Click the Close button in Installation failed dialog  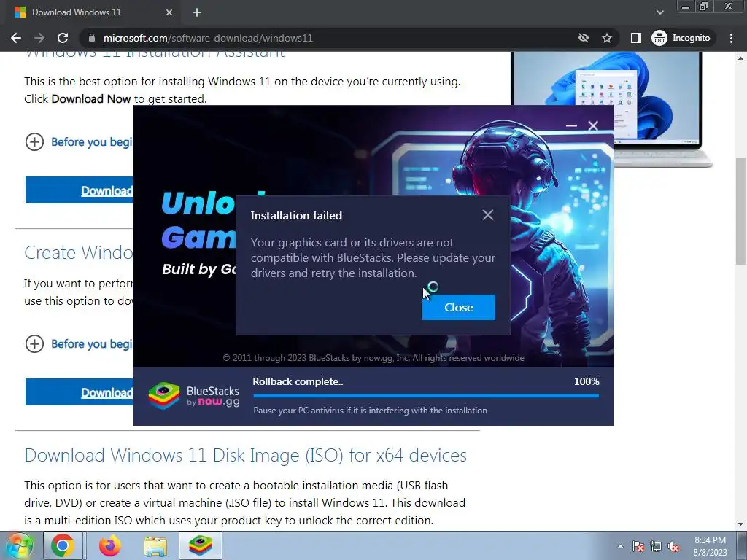click(458, 307)
